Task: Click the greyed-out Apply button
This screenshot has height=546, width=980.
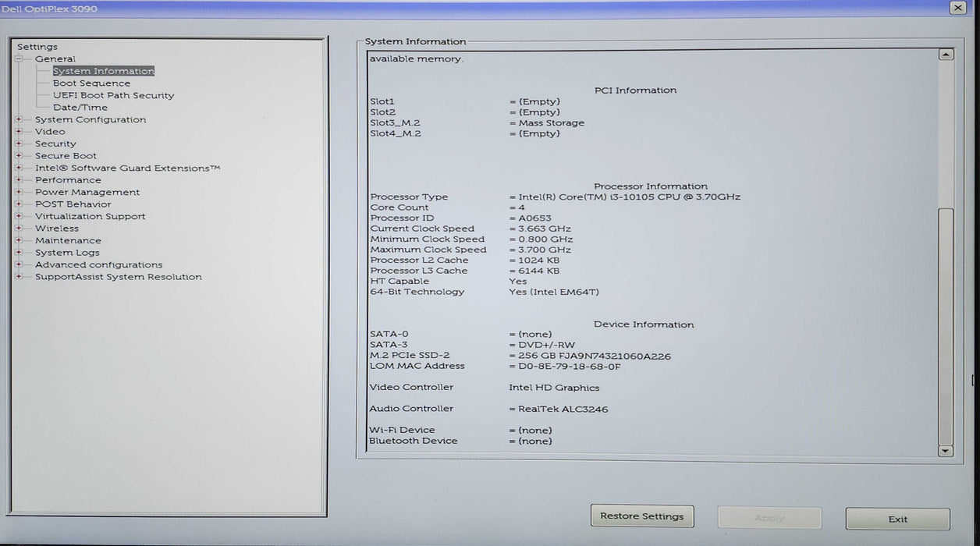Action: click(769, 518)
